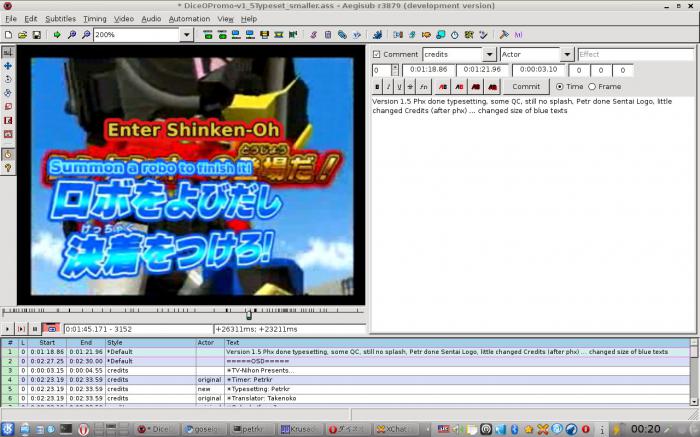
Task: Open the Shift Times toolbar icon
Action: coord(398,34)
